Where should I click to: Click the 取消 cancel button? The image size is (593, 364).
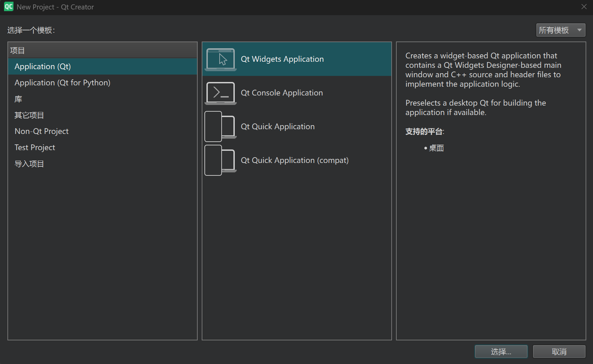[x=559, y=352]
